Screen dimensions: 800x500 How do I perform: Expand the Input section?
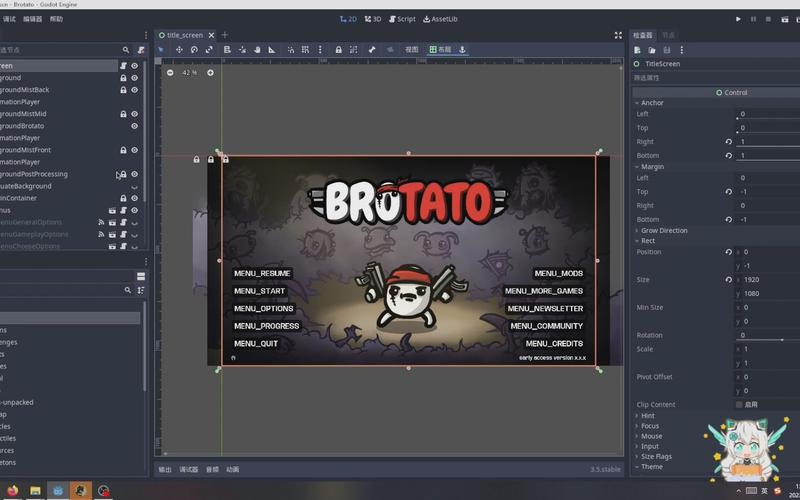[x=646, y=446]
